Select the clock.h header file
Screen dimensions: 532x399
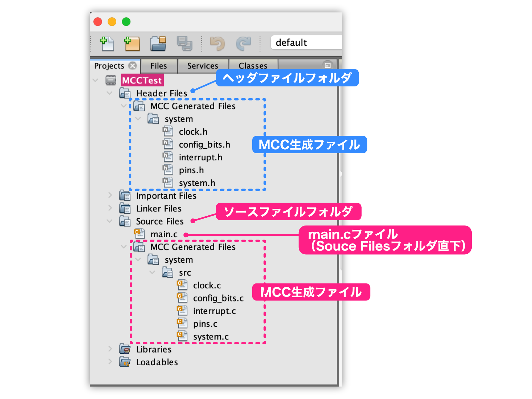pyautogui.click(x=193, y=132)
